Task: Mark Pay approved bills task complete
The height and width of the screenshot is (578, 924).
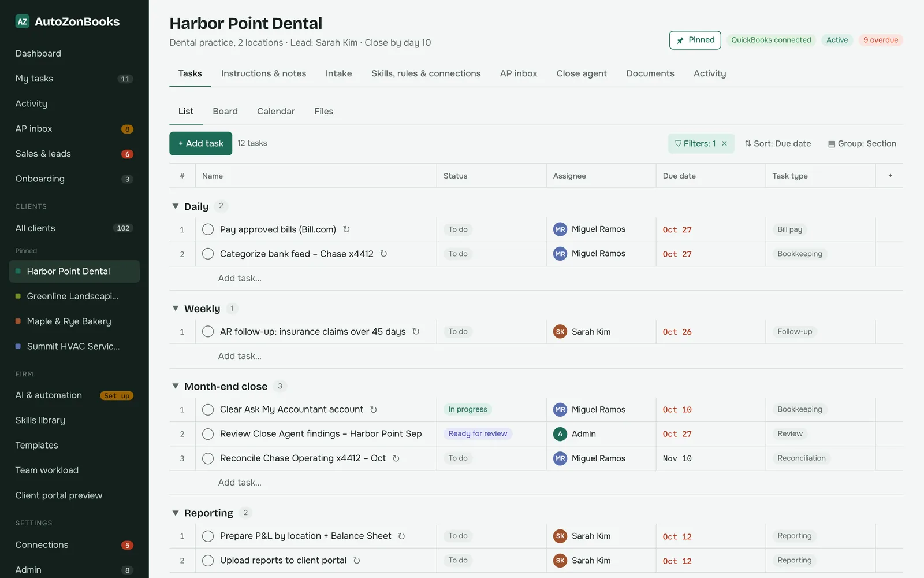Action: tap(208, 229)
